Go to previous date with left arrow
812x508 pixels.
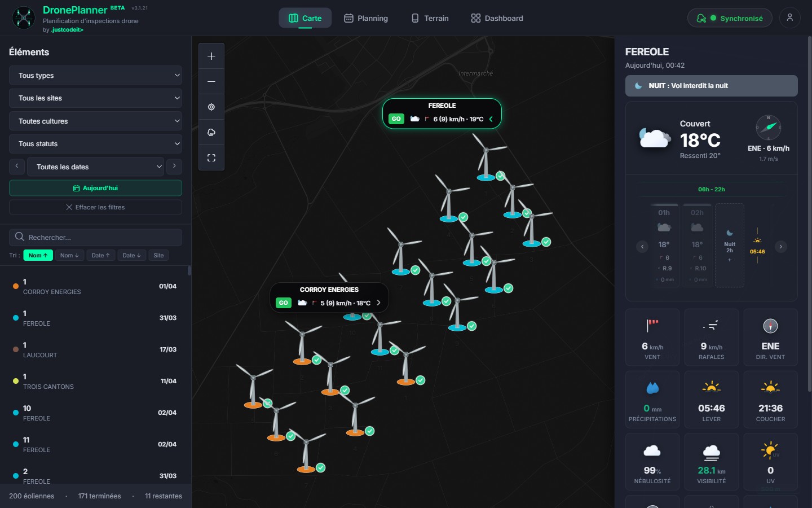17,166
